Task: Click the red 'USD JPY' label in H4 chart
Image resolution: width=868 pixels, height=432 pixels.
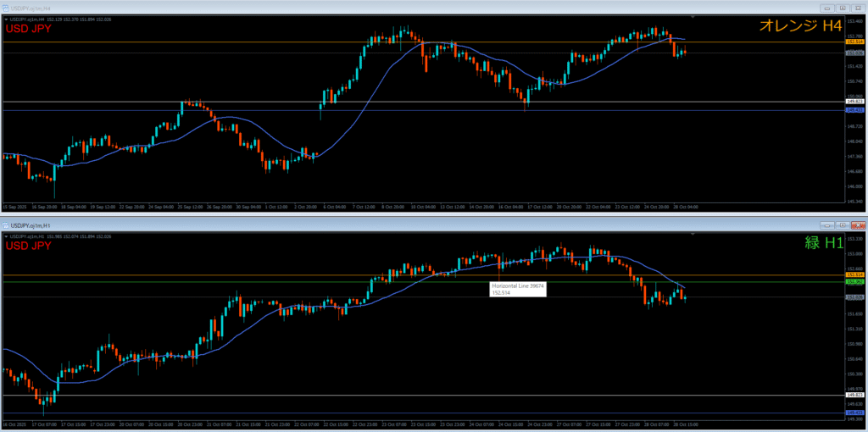Action: coord(28,29)
